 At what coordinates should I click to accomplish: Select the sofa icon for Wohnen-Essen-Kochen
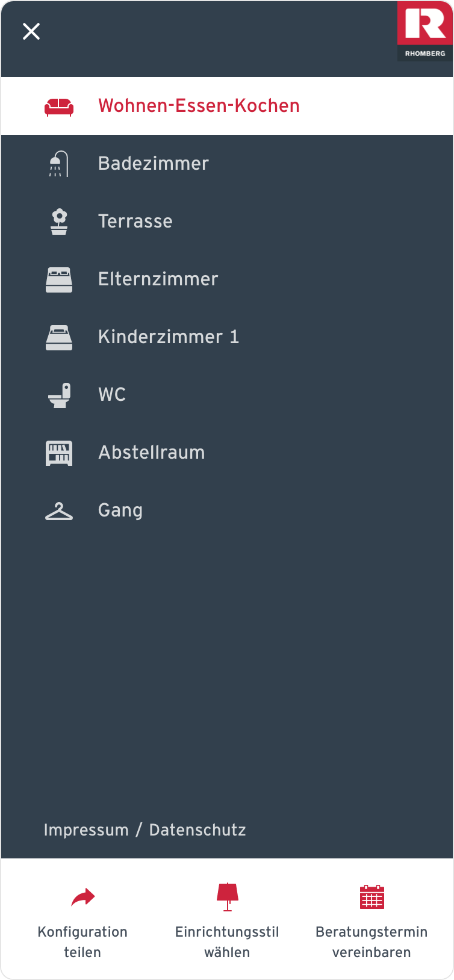tap(59, 107)
